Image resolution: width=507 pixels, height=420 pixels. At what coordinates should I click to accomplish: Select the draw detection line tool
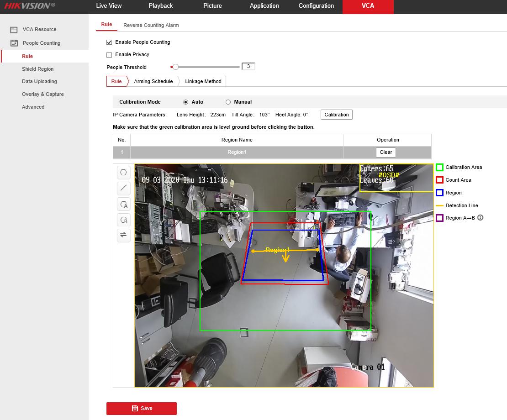click(x=124, y=188)
